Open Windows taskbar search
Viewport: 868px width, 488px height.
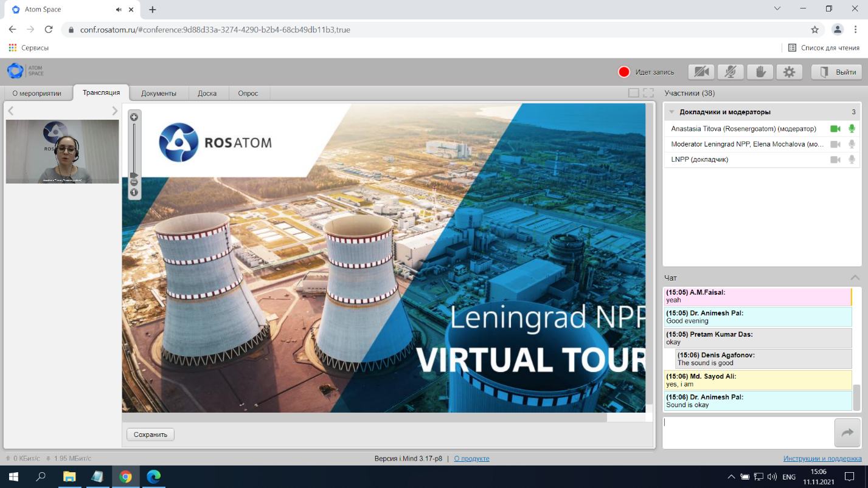tap(41, 477)
